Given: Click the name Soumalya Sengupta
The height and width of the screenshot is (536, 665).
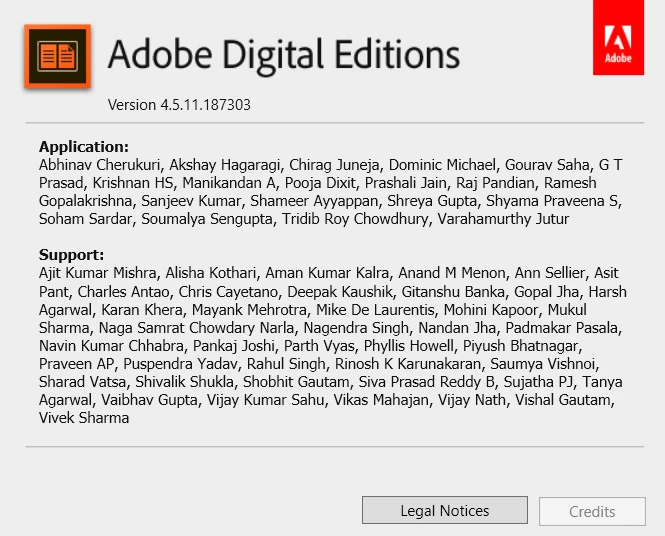Looking at the screenshot, I should point(207,219).
